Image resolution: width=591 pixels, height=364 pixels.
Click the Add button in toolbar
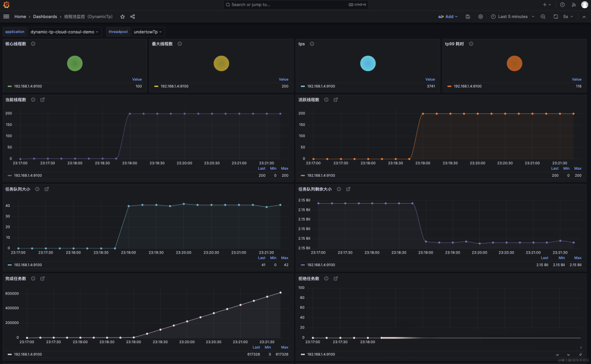pyautogui.click(x=448, y=16)
